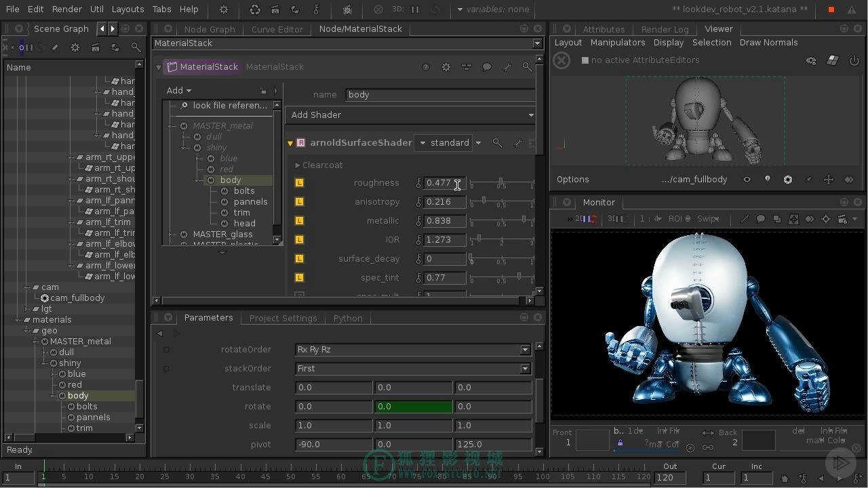The width and height of the screenshot is (868, 488).
Task: Click the MaterialStack help question-mark icon
Action: (x=426, y=67)
